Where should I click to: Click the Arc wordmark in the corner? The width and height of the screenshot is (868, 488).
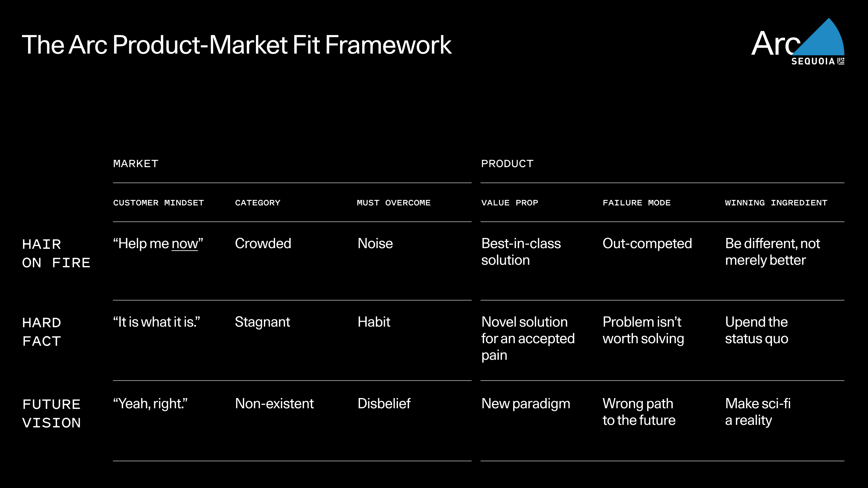(x=776, y=43)
